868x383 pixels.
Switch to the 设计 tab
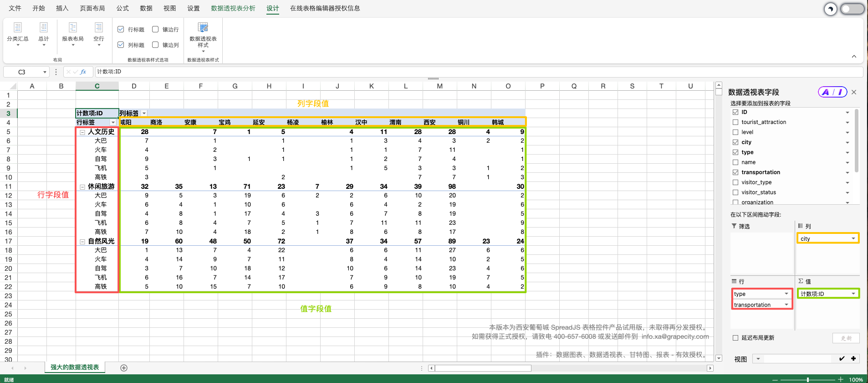click(273, 8)
